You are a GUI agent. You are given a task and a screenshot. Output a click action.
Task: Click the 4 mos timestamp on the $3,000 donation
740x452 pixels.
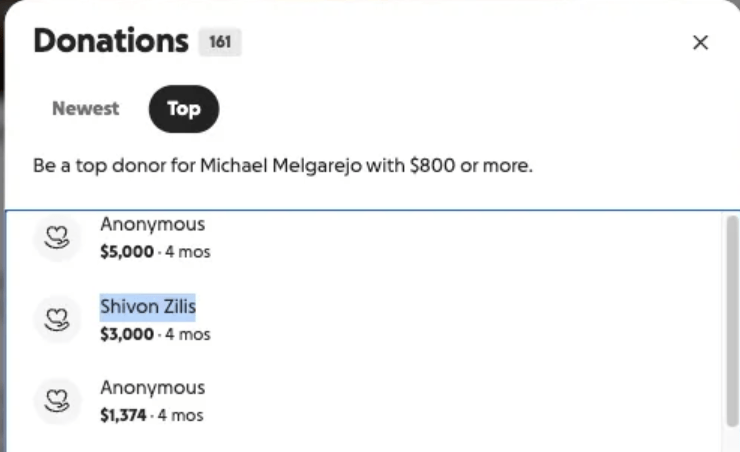coord(188,334)
